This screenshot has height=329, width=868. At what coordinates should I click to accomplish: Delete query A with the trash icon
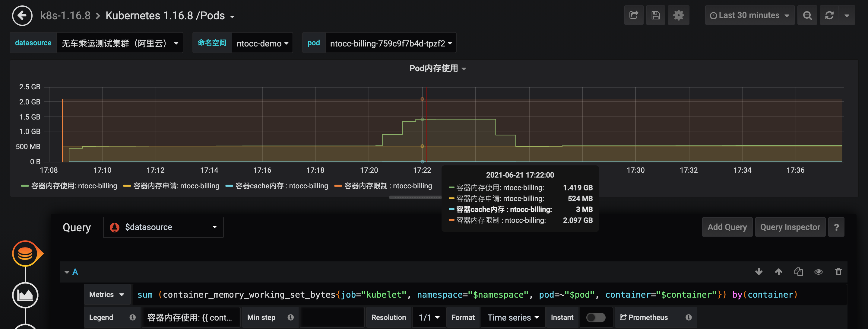pyautogui.click(x=839, y=272)
